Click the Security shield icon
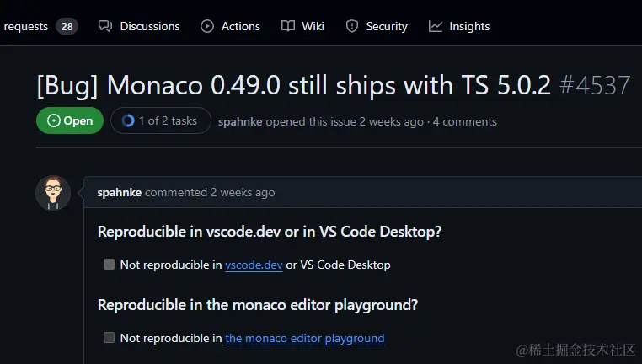Image resolution: width=642 pixels, height=364 pixels. point(352,26)
